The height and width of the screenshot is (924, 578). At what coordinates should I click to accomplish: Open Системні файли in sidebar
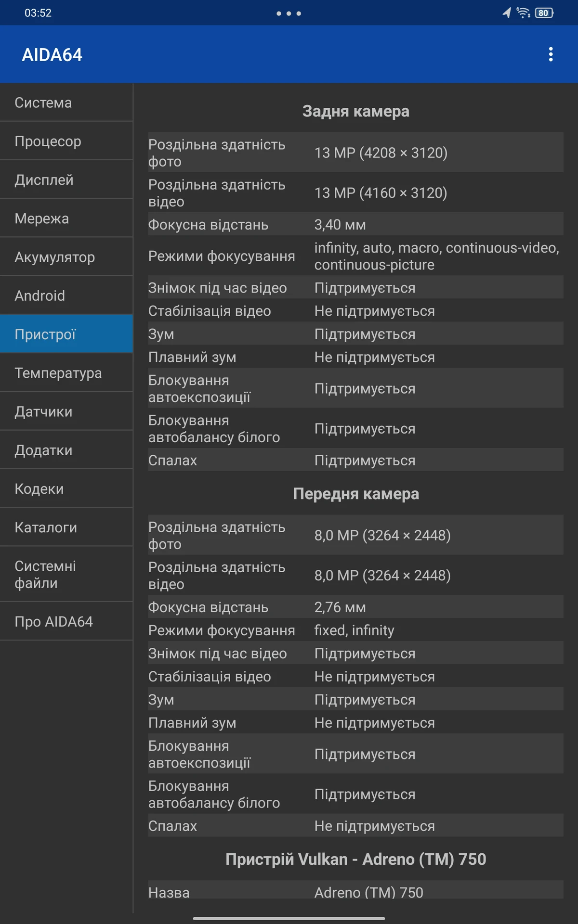[66, 574]
